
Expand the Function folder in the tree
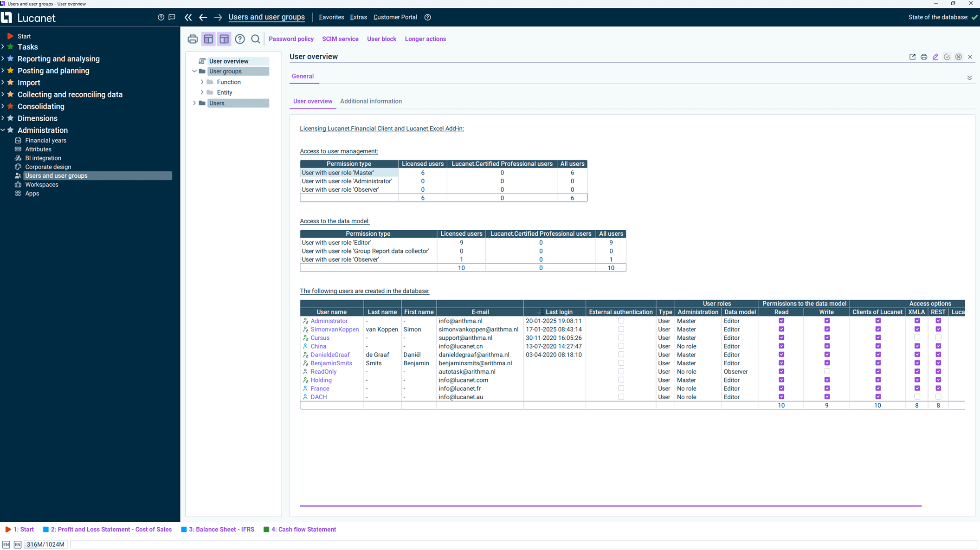[202, 82]
